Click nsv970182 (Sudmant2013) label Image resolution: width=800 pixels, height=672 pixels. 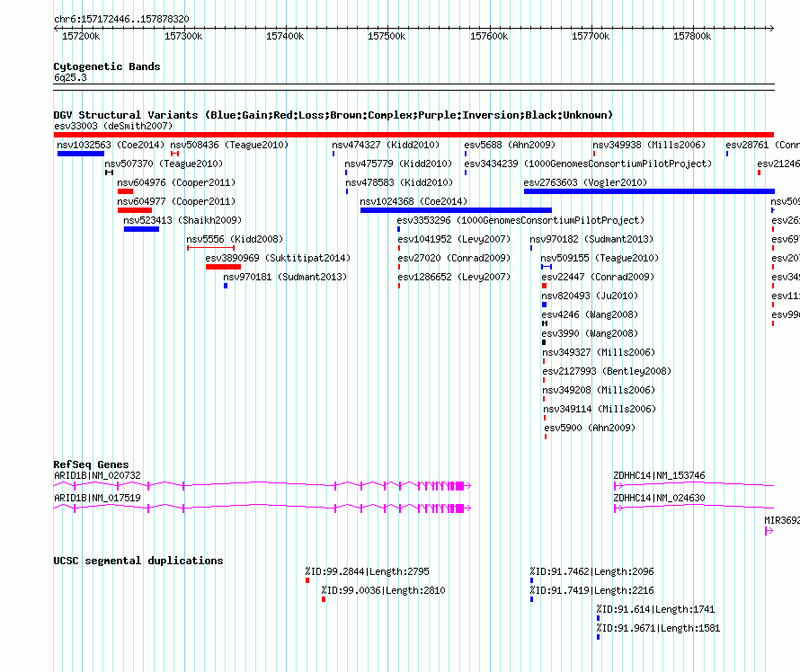[591, 239]
